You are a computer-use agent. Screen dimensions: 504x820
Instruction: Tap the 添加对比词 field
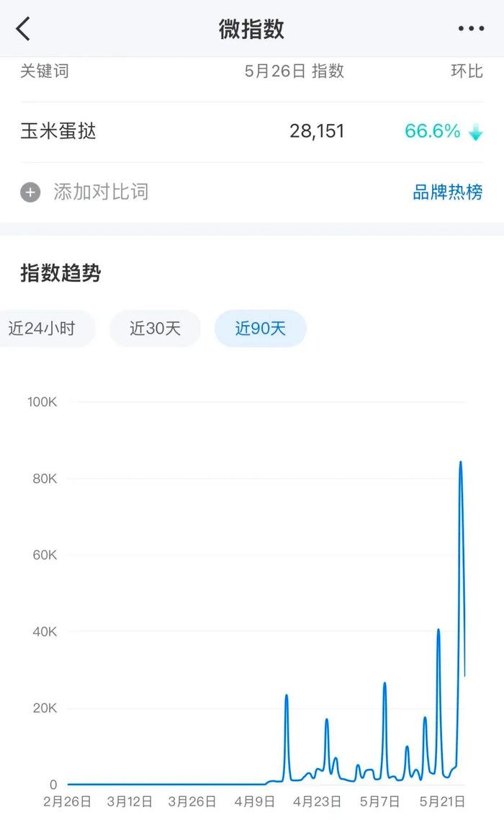[101, 192]
